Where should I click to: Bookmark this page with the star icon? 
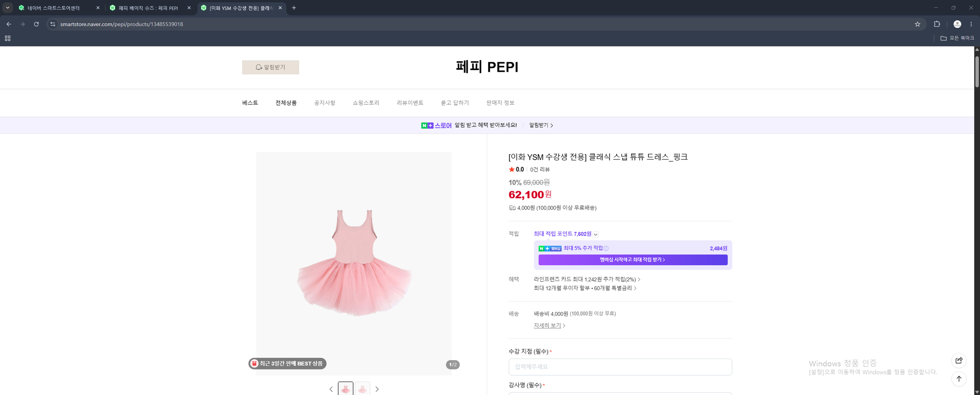(x=917, y=24)
